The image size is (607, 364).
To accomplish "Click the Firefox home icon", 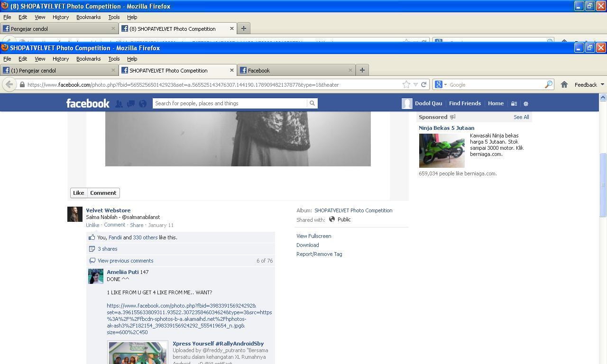I will point(564,84).
